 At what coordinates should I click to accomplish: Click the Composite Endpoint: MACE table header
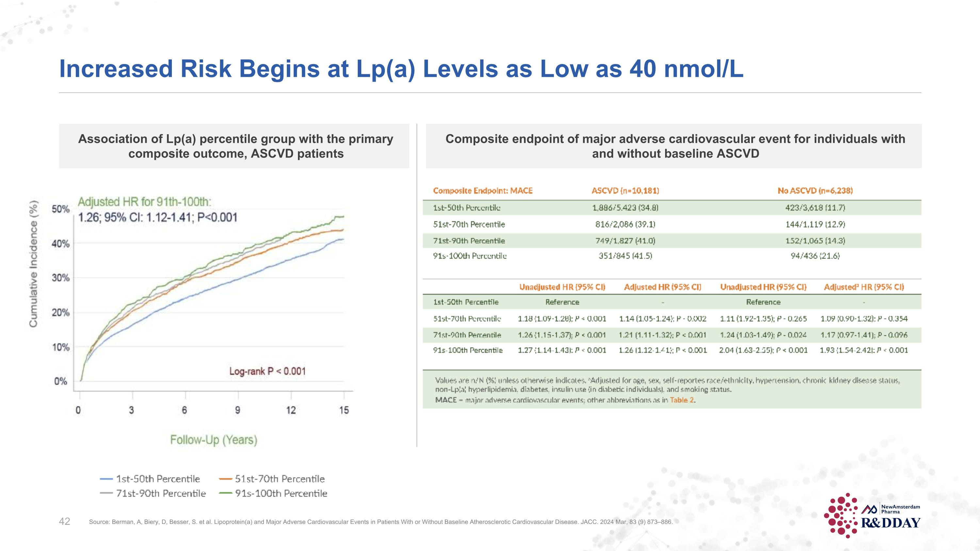click(482, 190)
